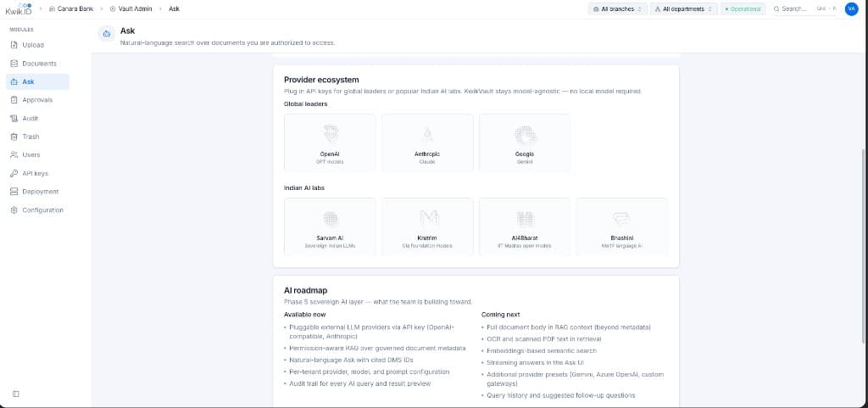The image size is (868, 408).
Task: Open the VA user avatar menu
Action: (851, 8)
